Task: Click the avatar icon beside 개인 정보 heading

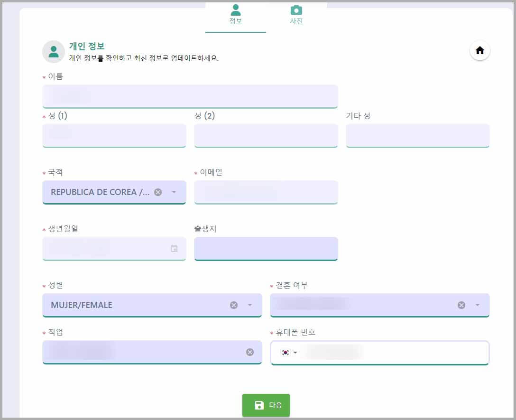Action: coord(53,51)
